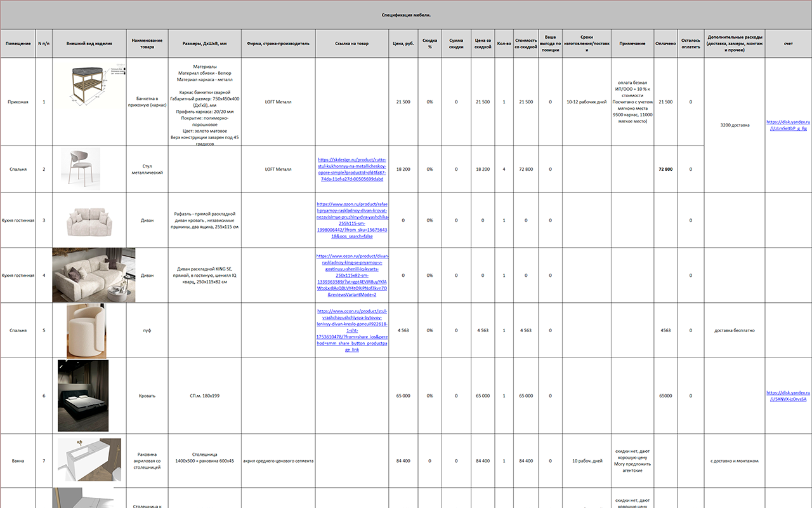
Task: Click the 'Помещение' column header cell
Action: pyautogui.click(x=18, y=44)
